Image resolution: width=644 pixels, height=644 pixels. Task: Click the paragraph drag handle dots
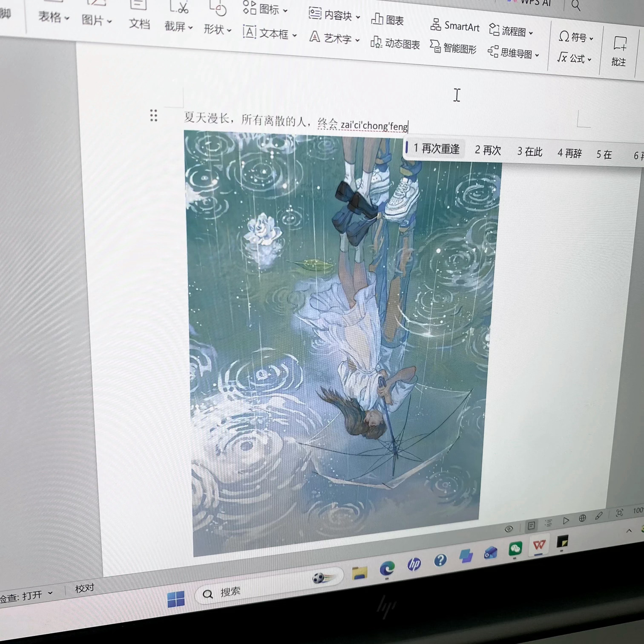click(x=154, y=115)
